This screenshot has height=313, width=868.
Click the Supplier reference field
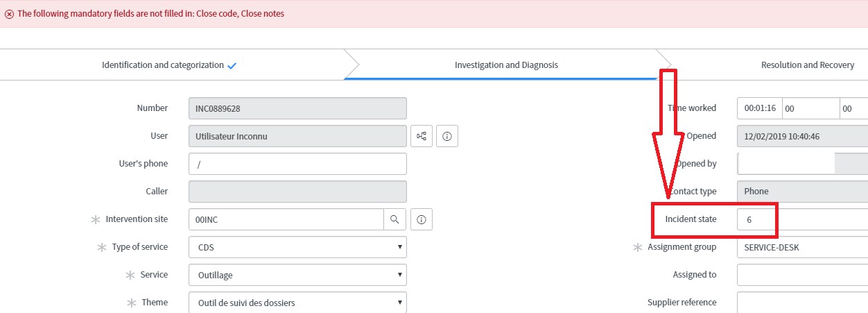pos(802,303)
